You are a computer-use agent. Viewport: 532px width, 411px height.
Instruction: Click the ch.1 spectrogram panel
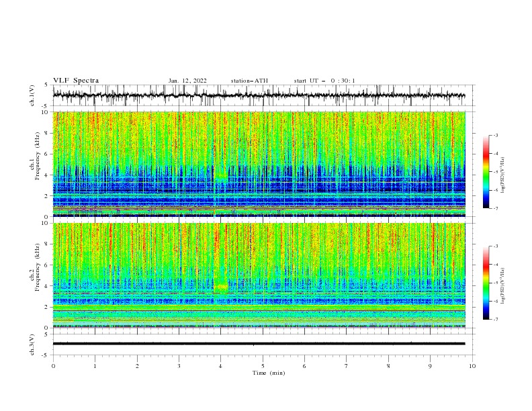point(259,164)
